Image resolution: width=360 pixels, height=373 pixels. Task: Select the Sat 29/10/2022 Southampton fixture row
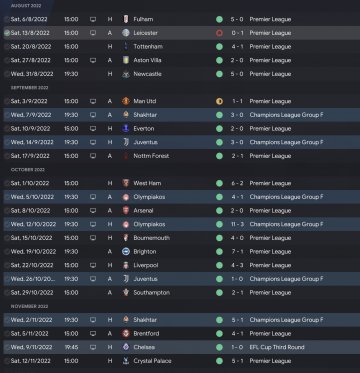[x=182, y=293]
